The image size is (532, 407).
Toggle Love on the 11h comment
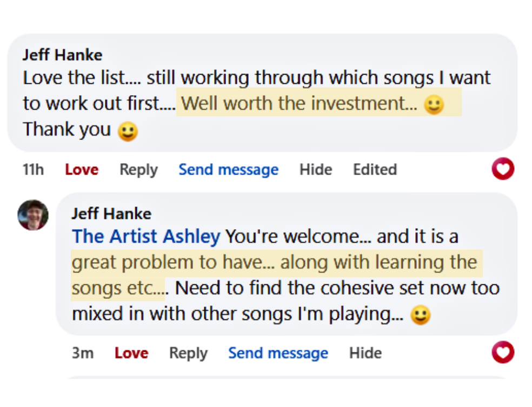82,170
